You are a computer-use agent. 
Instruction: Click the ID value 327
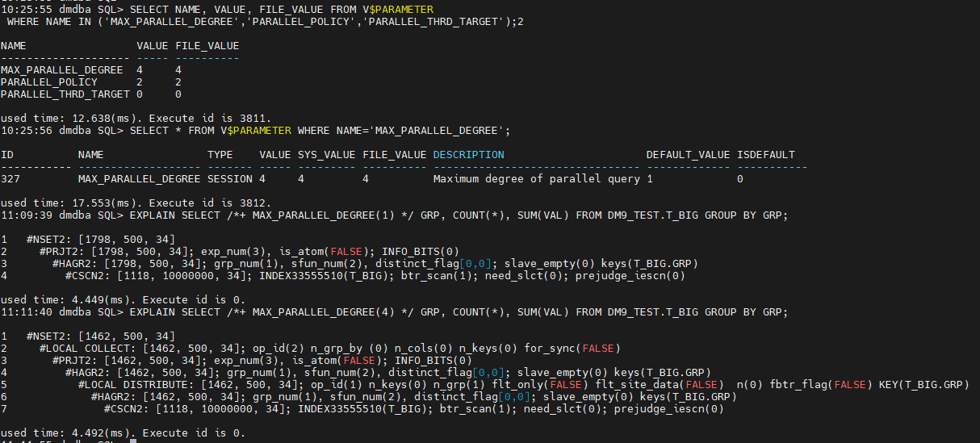tap(10, 178)
